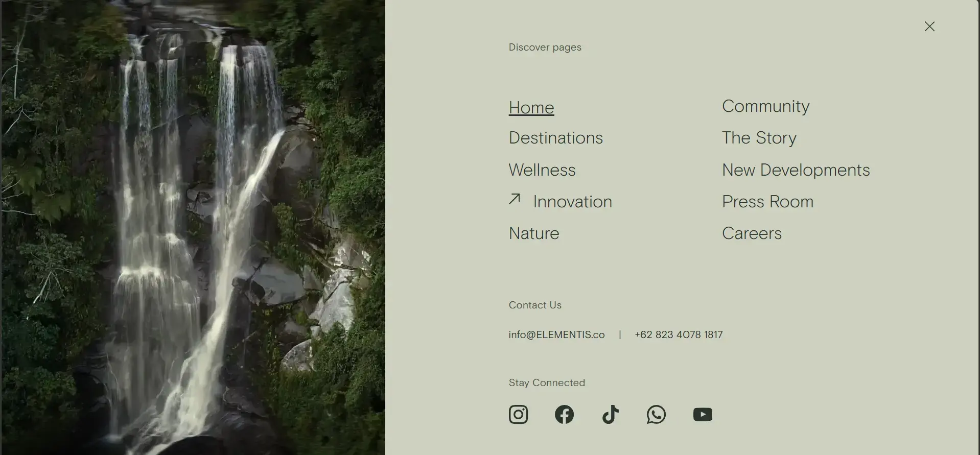980x455 pixels.
Task: Email info@ELEMENTIS.co
Action: tap(556, 334)
